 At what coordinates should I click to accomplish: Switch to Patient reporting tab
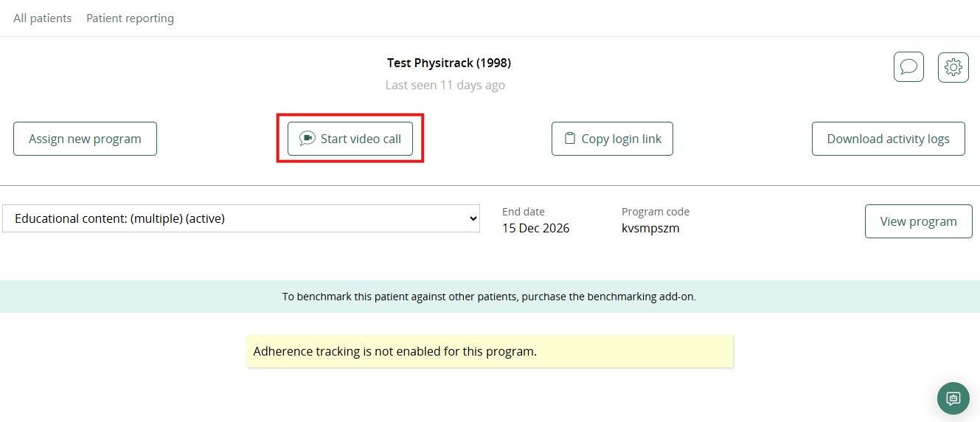(131, 18)
